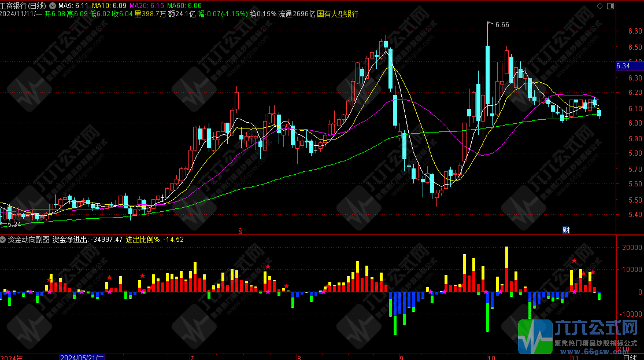
Task: Select the MA5: 6.11 indicator label
Action: tap(73, 6)
